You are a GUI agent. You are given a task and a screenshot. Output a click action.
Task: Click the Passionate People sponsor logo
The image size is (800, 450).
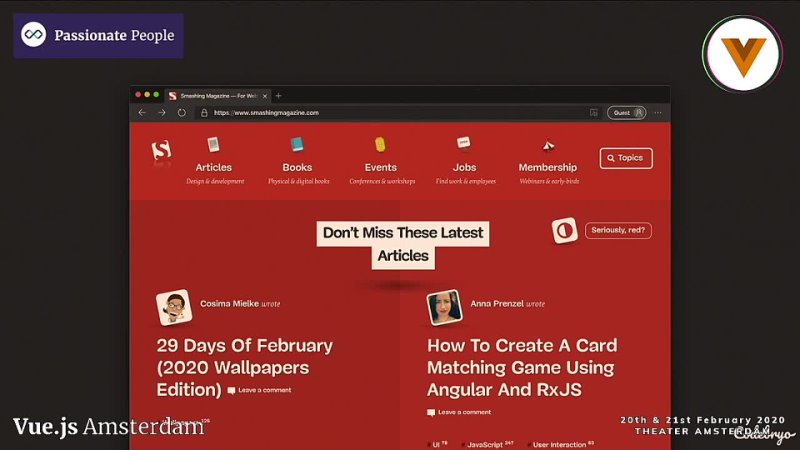(x=98, y=35)
